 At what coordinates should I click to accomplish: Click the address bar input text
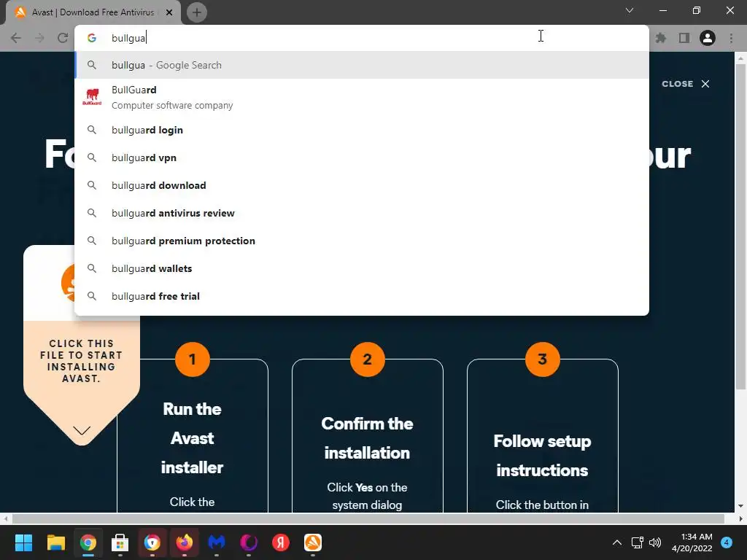tap(128, 38)
